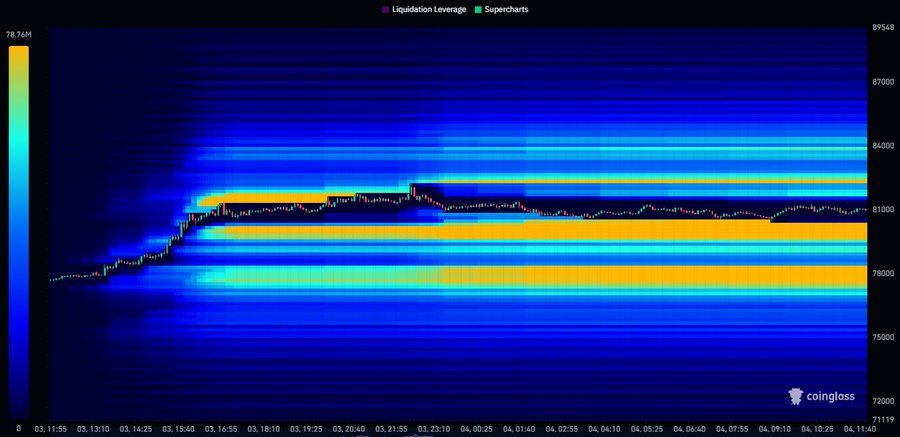Click the heatmap color scale bar

[19, 231]
